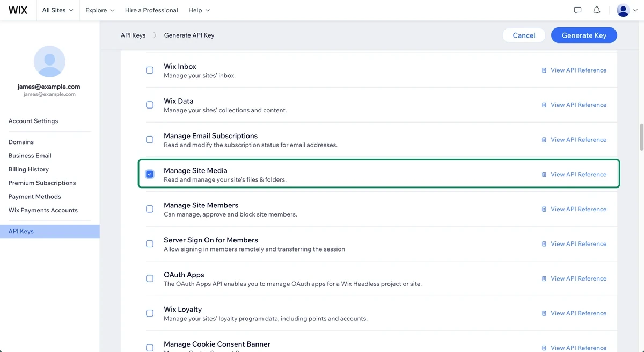Click document icon in Manage Site Media row

tap(544, 175)
